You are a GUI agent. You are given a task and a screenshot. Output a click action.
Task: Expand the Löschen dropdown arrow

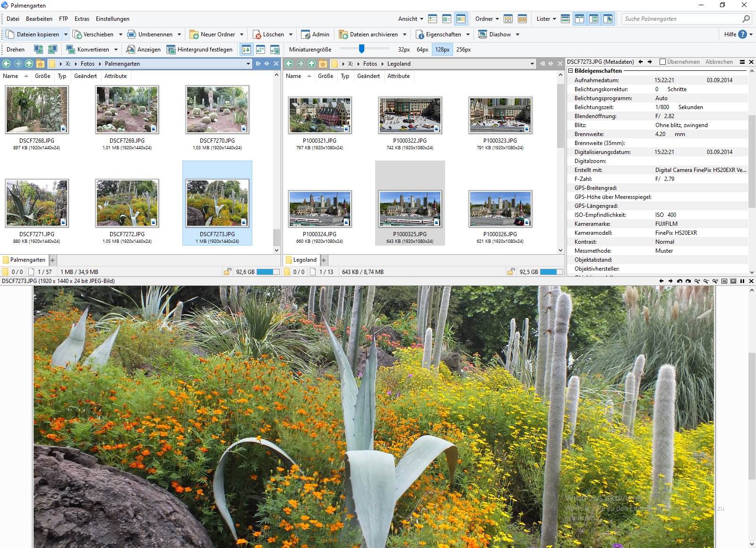tap(291, 34)
